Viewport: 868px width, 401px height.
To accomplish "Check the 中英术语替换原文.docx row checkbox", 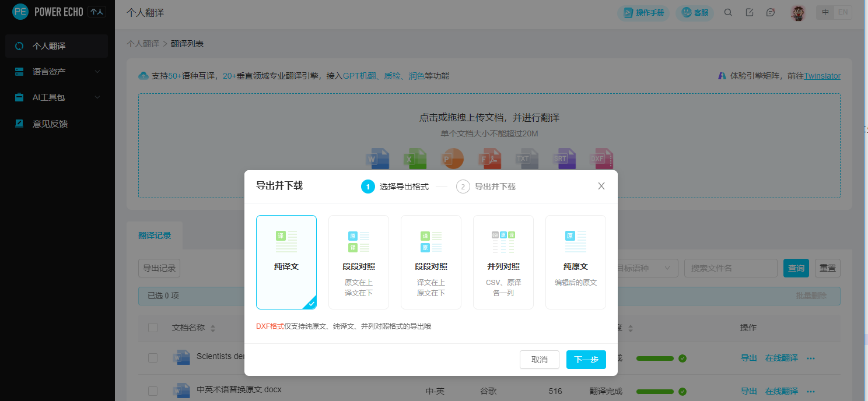I will coord(152,391).
